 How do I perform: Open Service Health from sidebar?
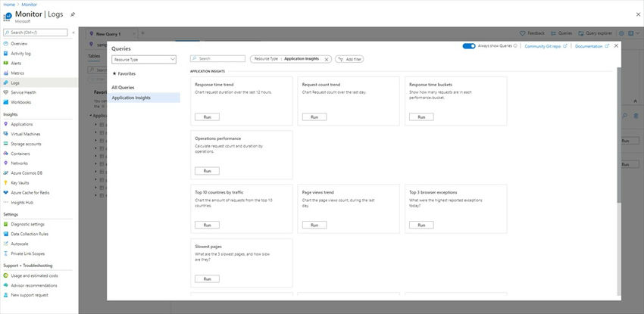[23, 92]
